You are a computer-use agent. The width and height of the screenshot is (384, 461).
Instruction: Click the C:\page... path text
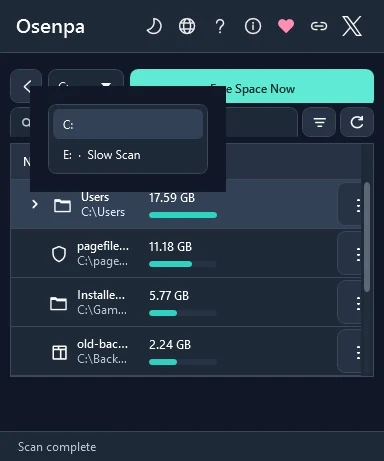point(102,261)
